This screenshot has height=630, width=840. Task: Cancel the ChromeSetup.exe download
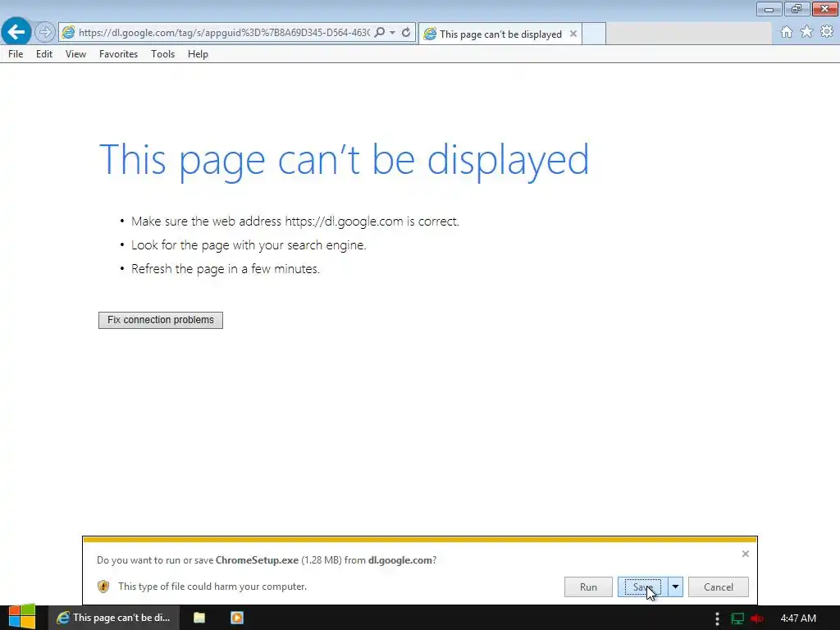(x=719, y=587)
